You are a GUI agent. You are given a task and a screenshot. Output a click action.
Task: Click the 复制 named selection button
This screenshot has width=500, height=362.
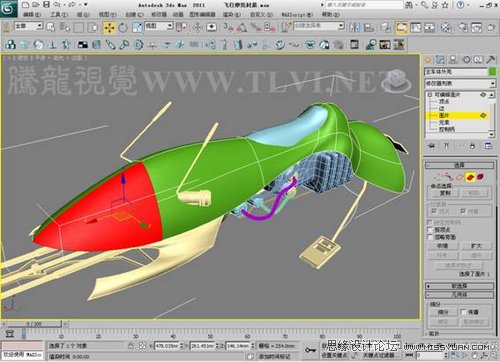445,193
